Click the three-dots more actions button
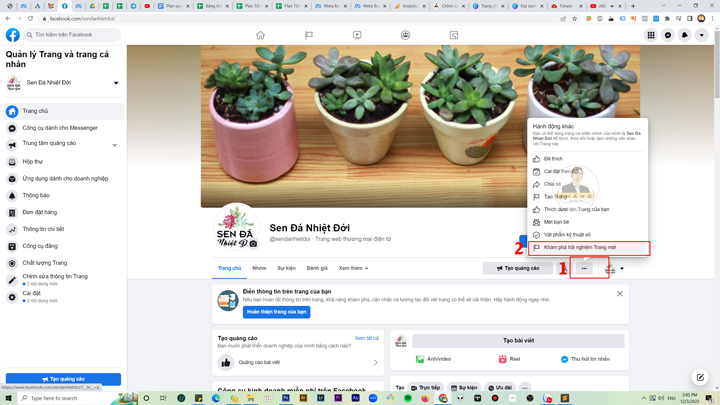720x405 pixels. pyautogui.click(x=584, y=269)
